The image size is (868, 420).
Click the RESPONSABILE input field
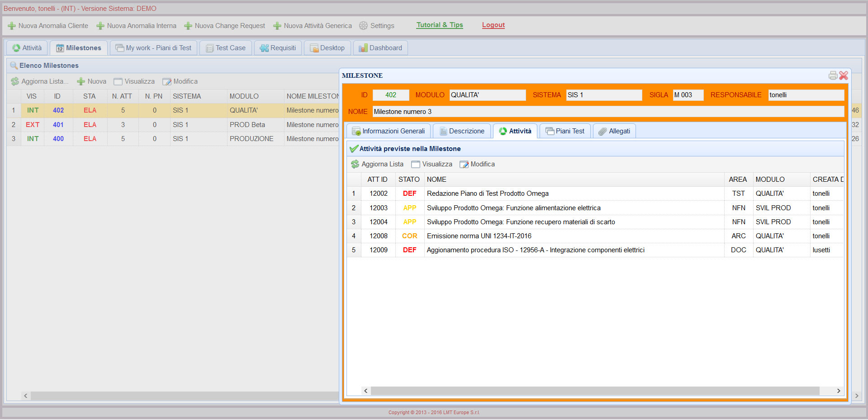[x=806, y=95]
